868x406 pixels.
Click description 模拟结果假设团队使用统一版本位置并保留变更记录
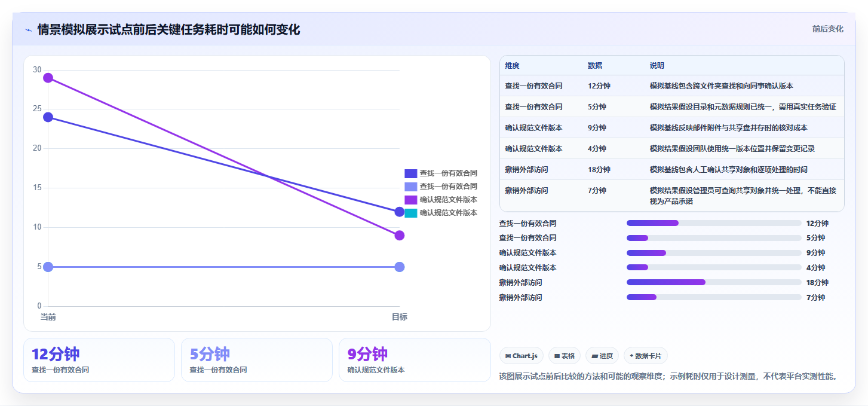click(732, 149)
